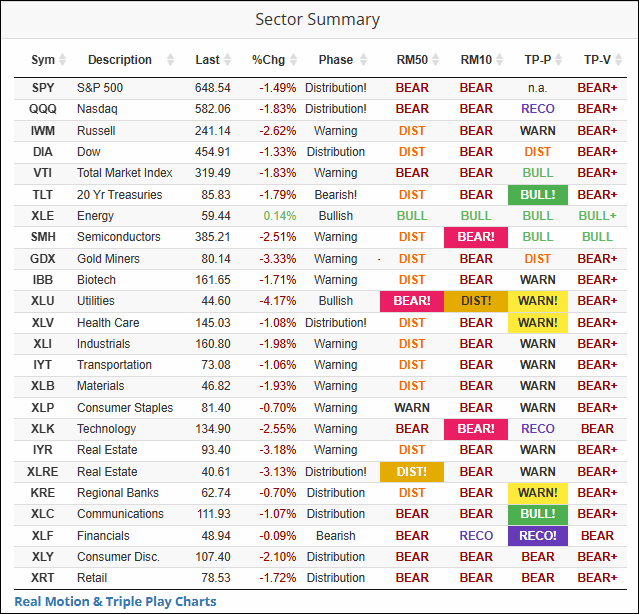Viewport: 639px width, 614px height.
Task: Click purple RECO! badge in XLF row
Action: click(x=538, y=535)
